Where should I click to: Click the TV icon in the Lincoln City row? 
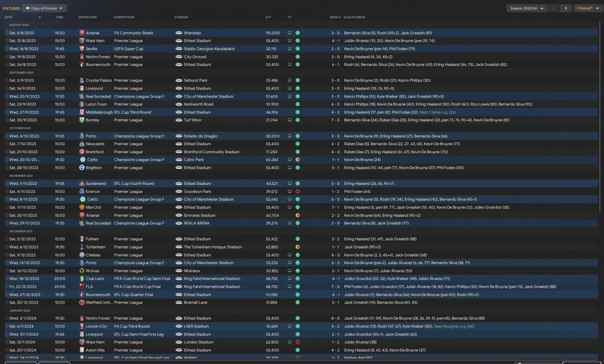coord(290,326)
